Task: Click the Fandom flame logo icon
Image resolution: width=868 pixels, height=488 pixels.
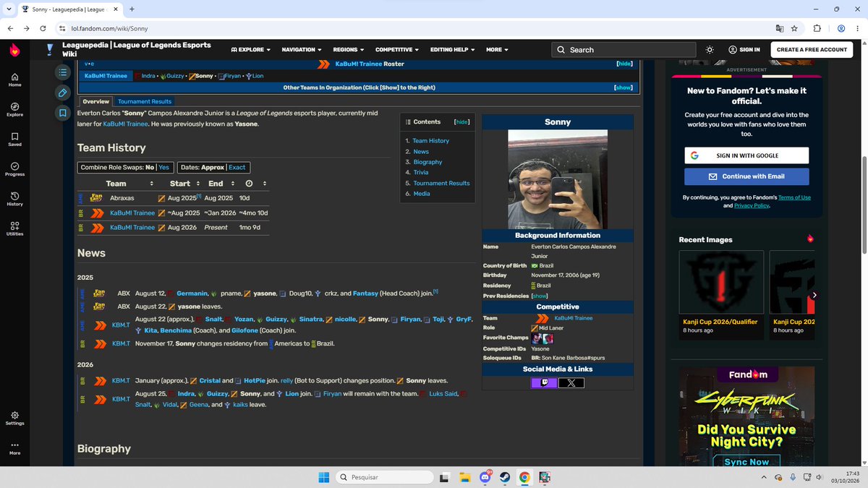Action: click(x=14, y=50)
